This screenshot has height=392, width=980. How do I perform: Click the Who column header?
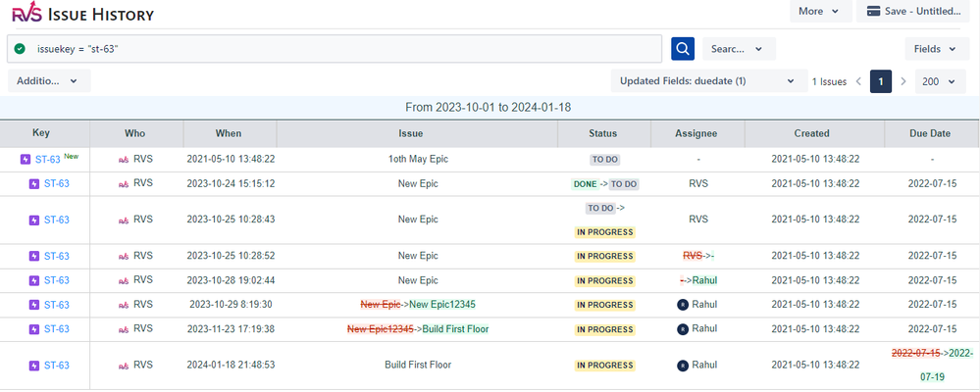[x=135, y=133]
